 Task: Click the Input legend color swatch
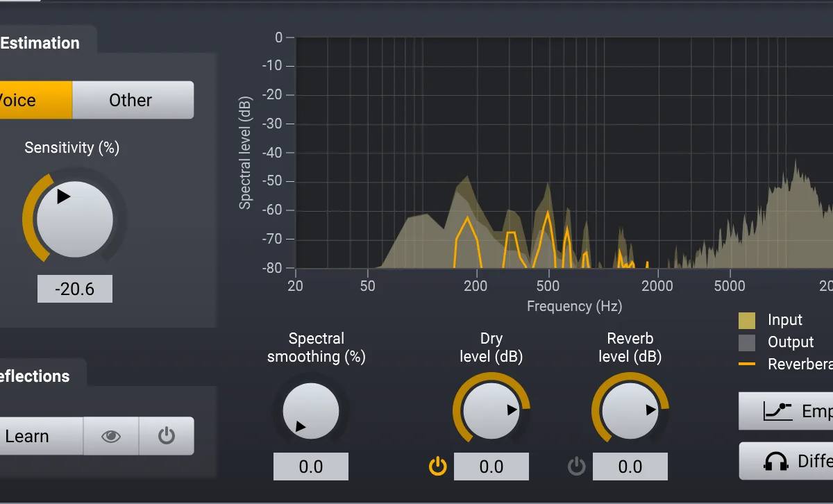point(747,320)
